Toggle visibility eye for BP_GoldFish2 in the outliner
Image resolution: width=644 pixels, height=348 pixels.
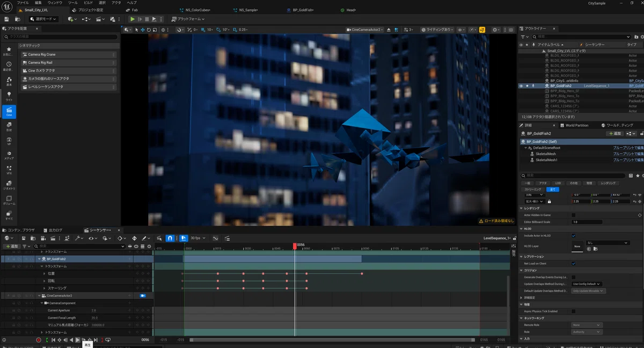pyautogui.click(x=521, y=86)
